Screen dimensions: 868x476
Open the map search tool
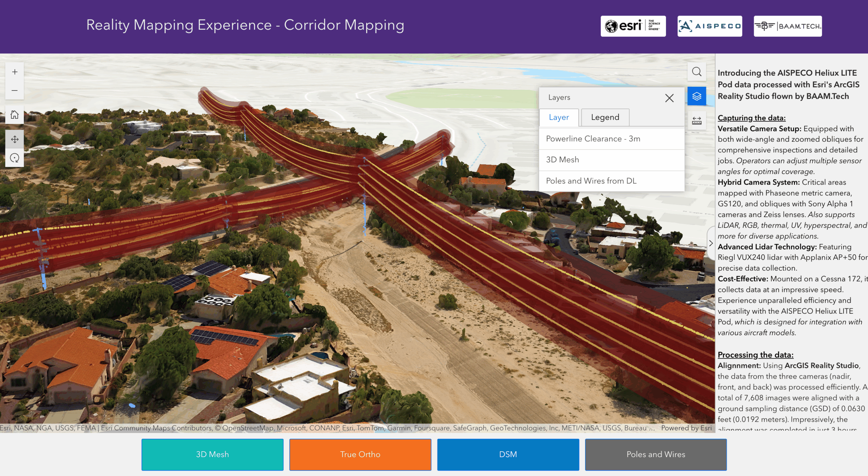tap(696, 72)
